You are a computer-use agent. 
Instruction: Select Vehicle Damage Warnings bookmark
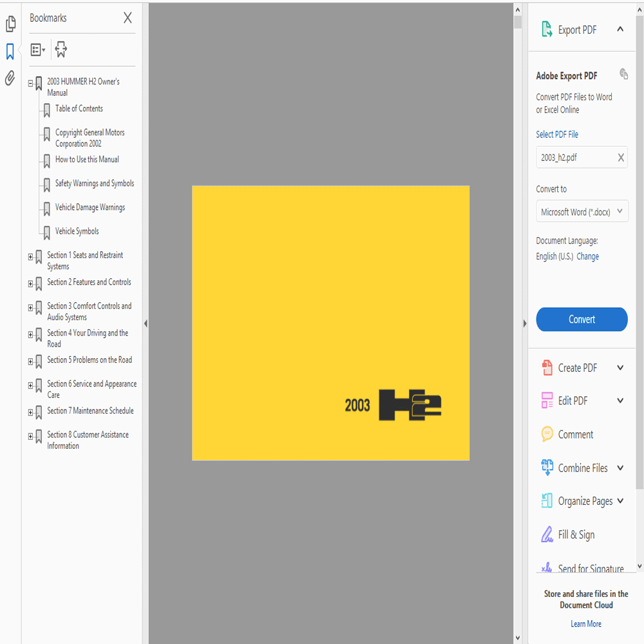coord(90,207)
